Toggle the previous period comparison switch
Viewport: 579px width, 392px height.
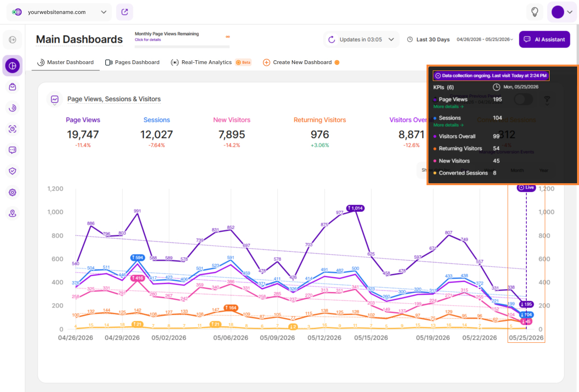coord(523,99)
